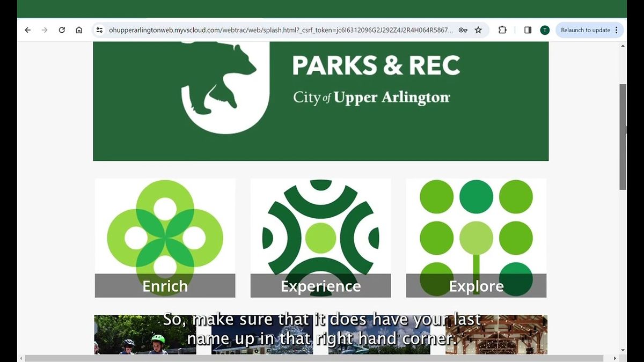Open the Chrome profile avatar
644x362 pixels.
(x=545, y=30)
